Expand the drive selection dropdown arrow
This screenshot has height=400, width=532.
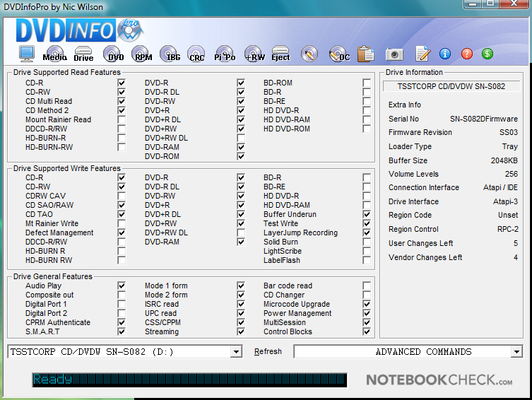pyautogui.click(x=236, y=352)
